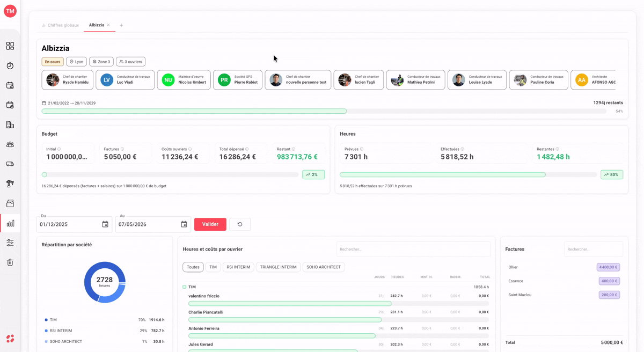644x352 pixels.
Task: Open calendar picker for the Du date
Action: point(105,224)
